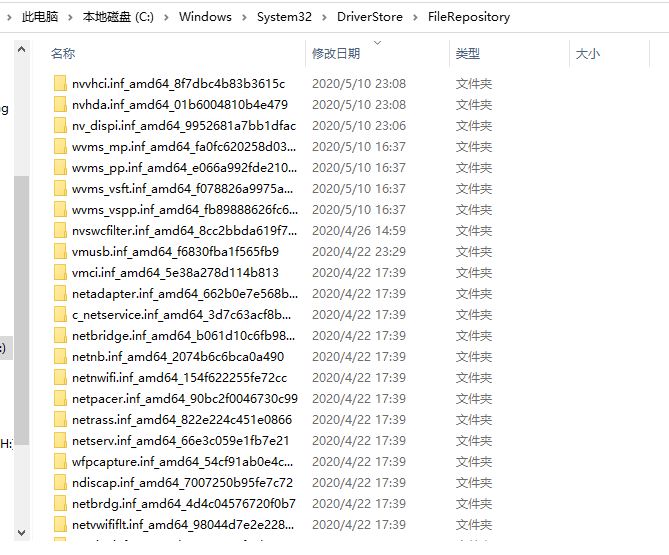Click navigation pane scroll up arrow

(21, 49)
